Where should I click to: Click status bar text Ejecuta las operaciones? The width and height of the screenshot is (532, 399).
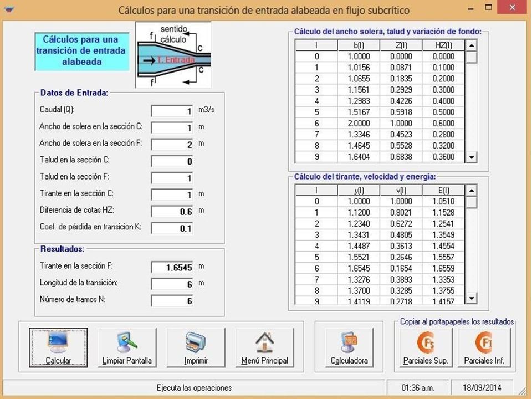(194, 388)
